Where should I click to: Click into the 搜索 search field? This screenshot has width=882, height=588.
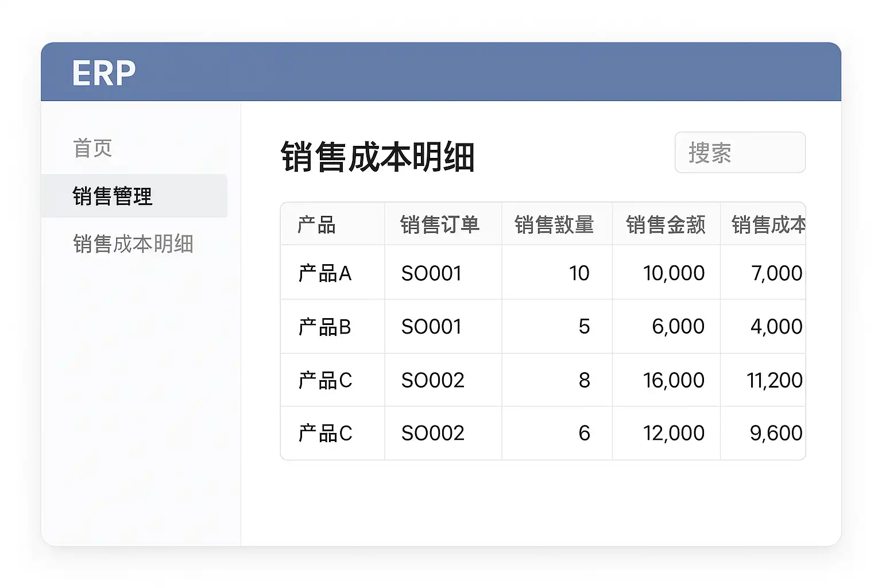(x=740, y=153)
